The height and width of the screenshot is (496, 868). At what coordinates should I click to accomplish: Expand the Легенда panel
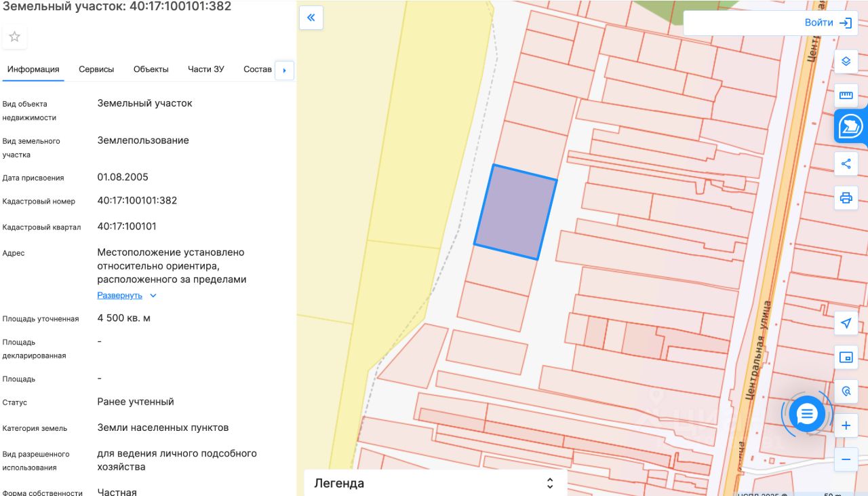pyautogui.click(x=550, y=483)
